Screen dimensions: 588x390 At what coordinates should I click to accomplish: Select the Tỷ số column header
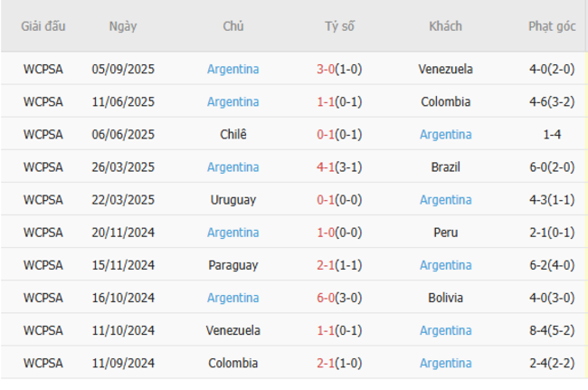(x=339, y=26)
